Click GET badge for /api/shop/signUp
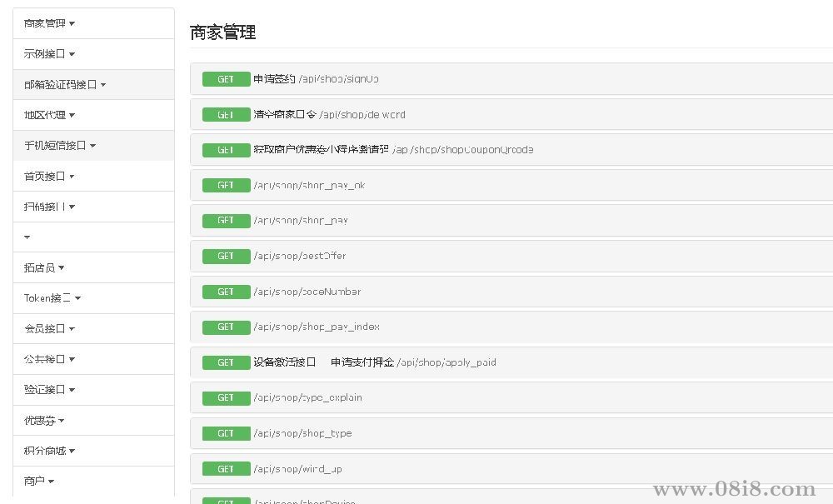This screenshot has width=833, height=504. pos(226,79)
